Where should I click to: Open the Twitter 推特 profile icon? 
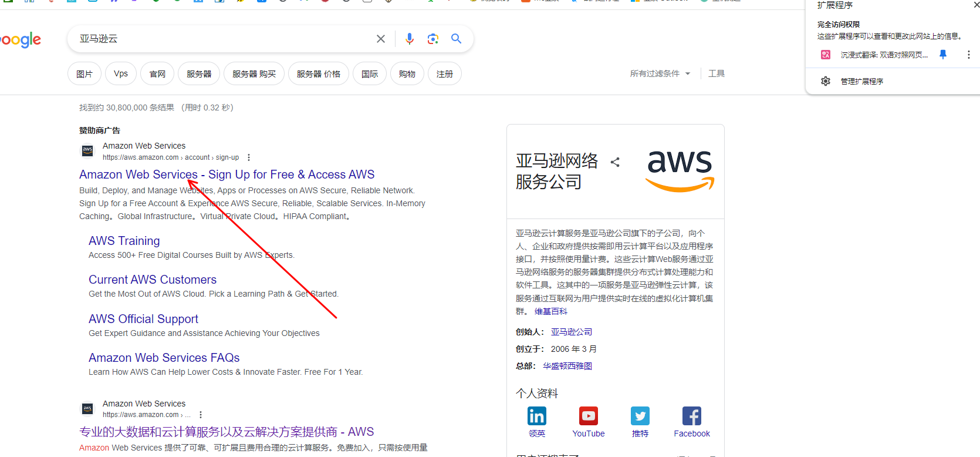coord(640,416)
